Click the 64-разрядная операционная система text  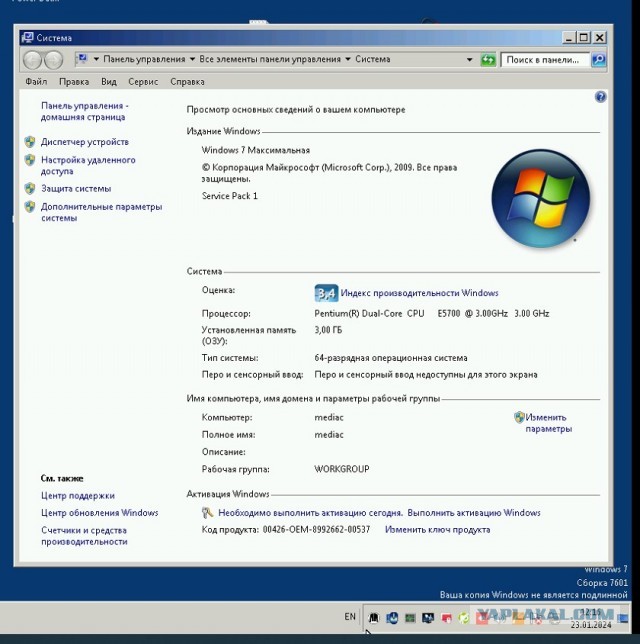[x=391, y=358]
